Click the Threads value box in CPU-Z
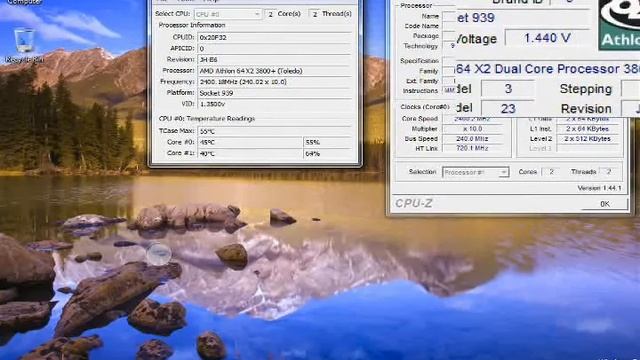The height and width of the screenshot is (360, 640). point(609,172)
